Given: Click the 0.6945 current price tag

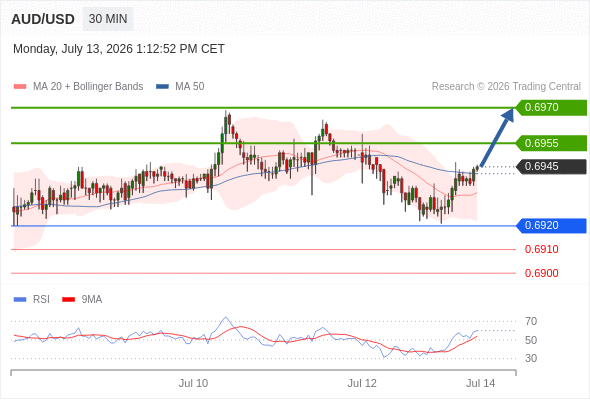Looking at the screenshot, I should (551, 166).
